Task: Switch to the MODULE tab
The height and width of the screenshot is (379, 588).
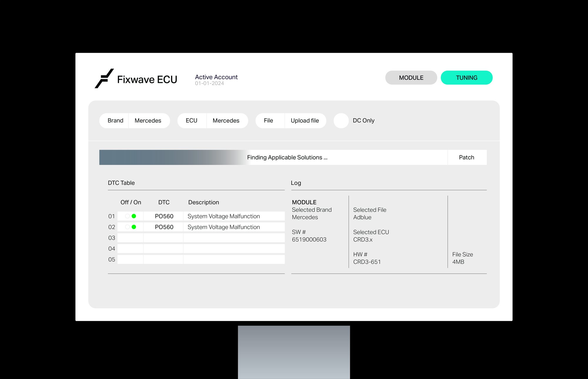Action: point(411,77)
